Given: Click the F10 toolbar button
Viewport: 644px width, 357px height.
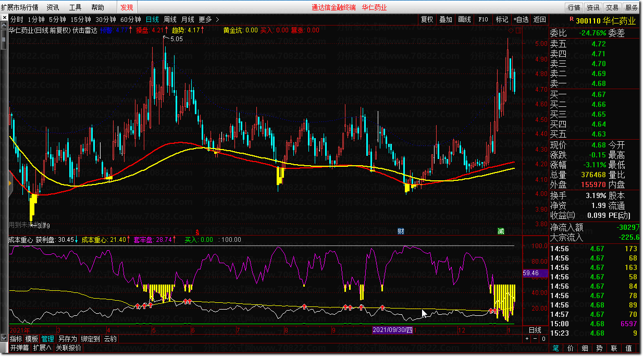Looking at the screenshot, I should (483, 19).
